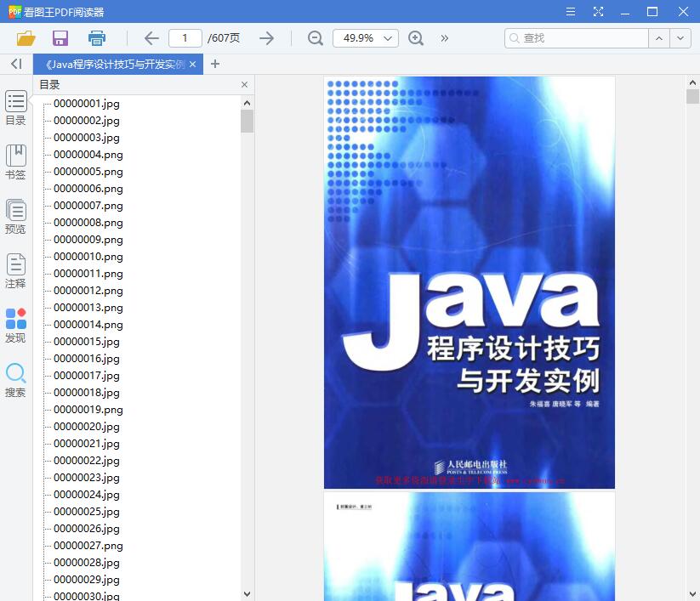Open outline entry 00000011.png
Viewport: 700px width, 601px height.
(88, 274)
